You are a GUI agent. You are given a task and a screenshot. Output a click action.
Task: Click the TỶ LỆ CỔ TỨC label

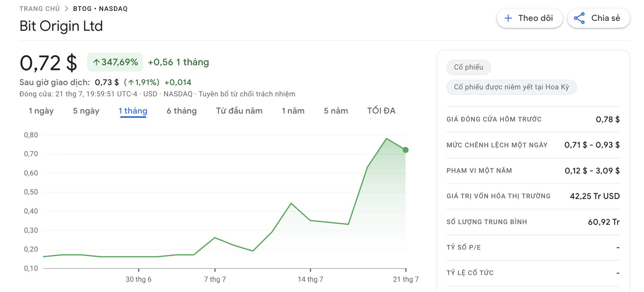(x=470, y=273)
